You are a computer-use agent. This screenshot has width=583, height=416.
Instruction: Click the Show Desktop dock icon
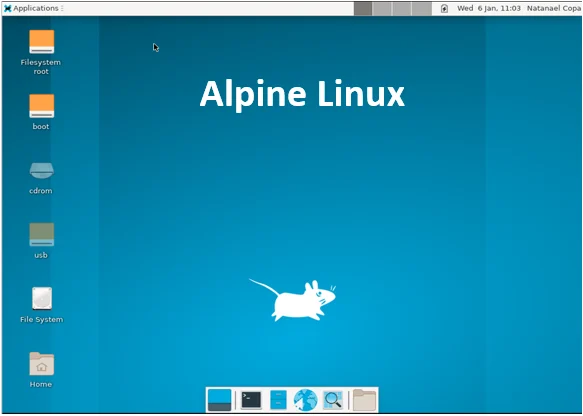[219, 400]
